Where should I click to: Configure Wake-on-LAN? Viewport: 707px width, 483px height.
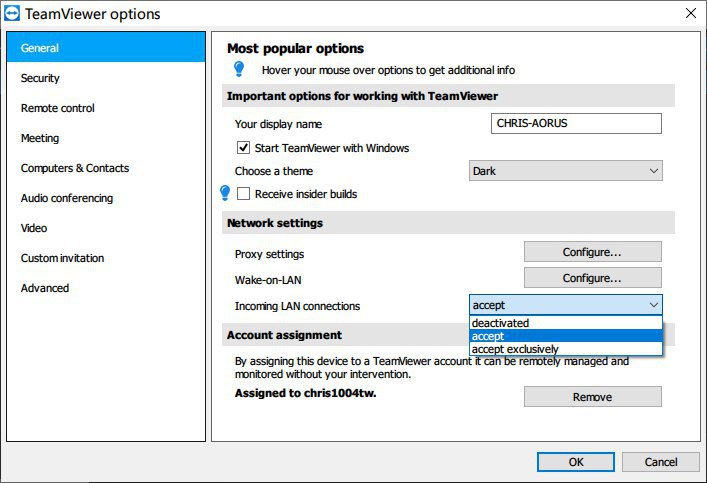pos(592,278)
